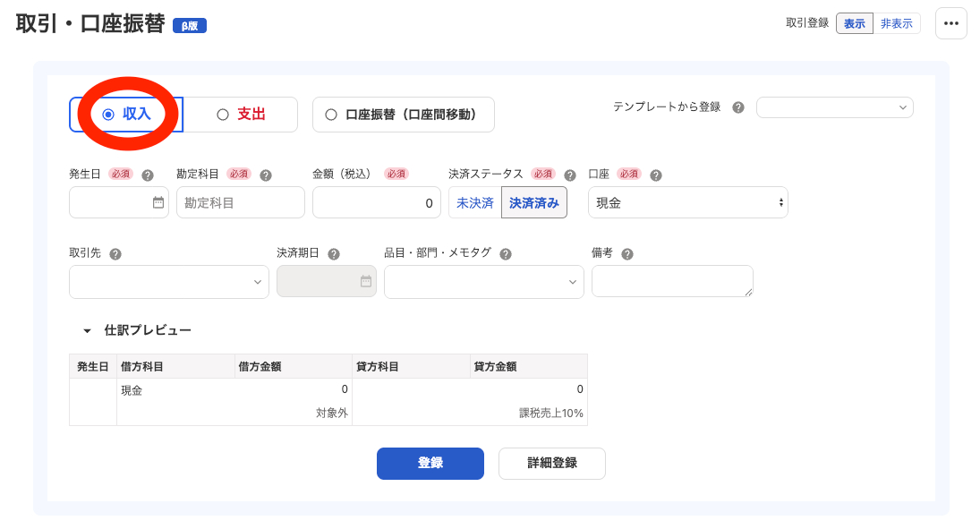Image resolution: width=980 pixels, height=529 pixels.
Task: Click inside the 備考 input field
Action: point(672,281)
